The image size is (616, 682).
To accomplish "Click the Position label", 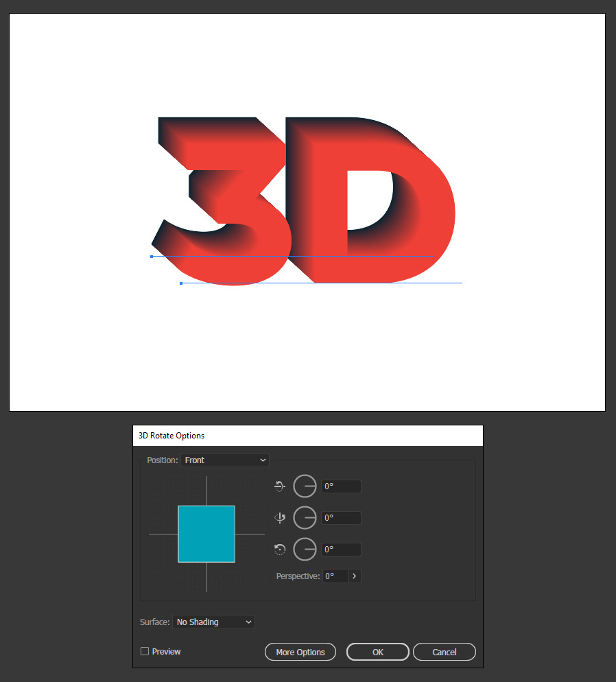I will click(163, 460).
